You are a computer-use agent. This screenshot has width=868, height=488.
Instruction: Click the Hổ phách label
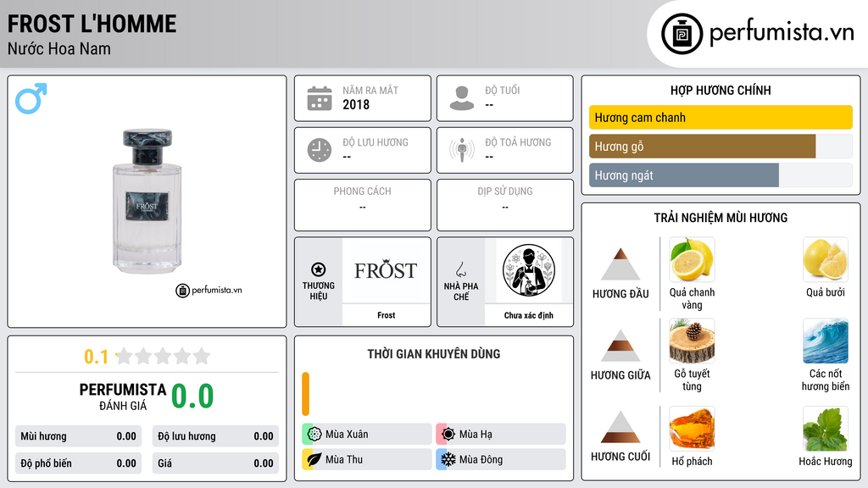click(692, 462)
